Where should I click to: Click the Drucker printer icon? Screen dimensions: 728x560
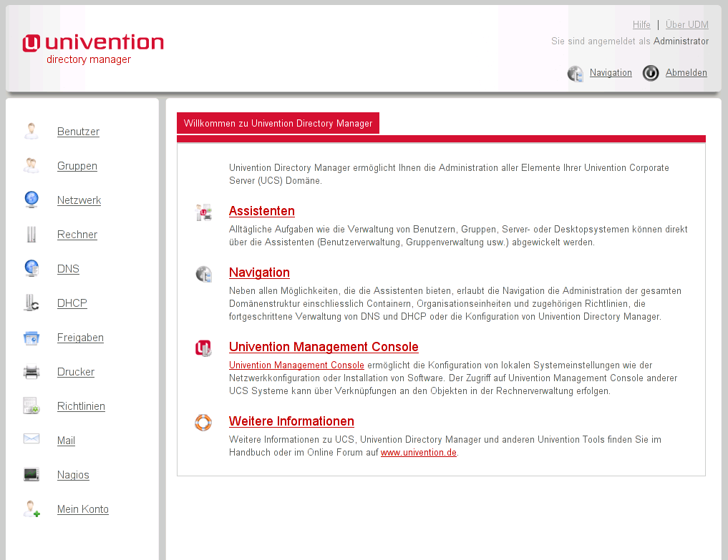click(31, 372)
